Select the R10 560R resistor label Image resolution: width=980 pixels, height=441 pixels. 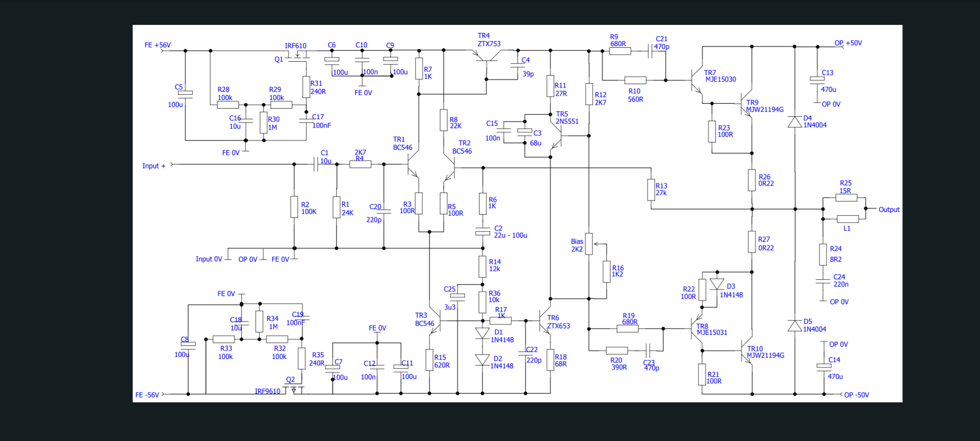point(635,95)
